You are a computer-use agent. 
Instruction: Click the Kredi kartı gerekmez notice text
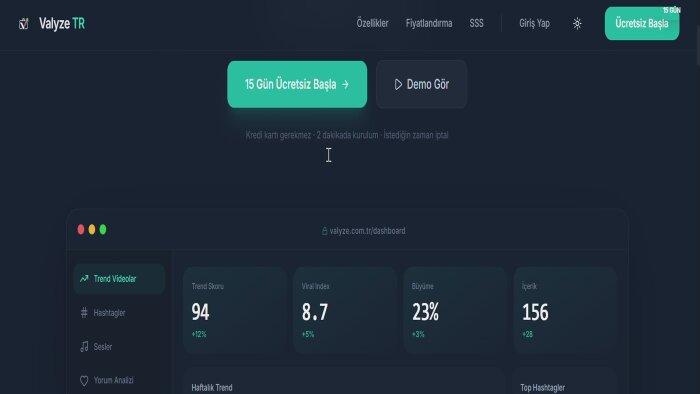click(x=347, y=135)
